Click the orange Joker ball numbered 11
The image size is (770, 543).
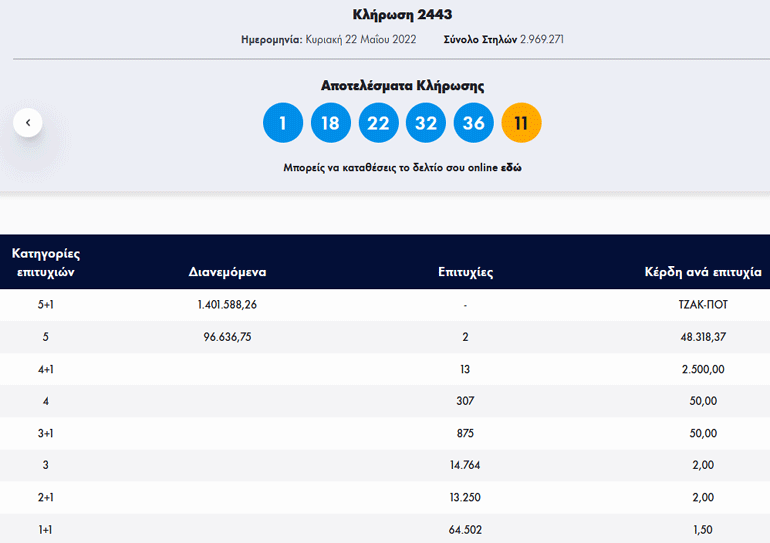521,123
